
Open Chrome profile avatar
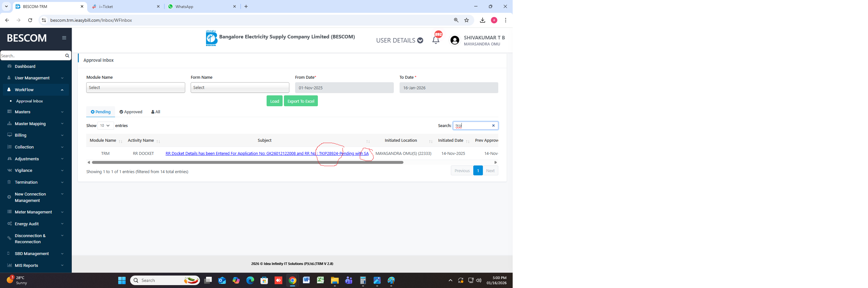(494, 20)
